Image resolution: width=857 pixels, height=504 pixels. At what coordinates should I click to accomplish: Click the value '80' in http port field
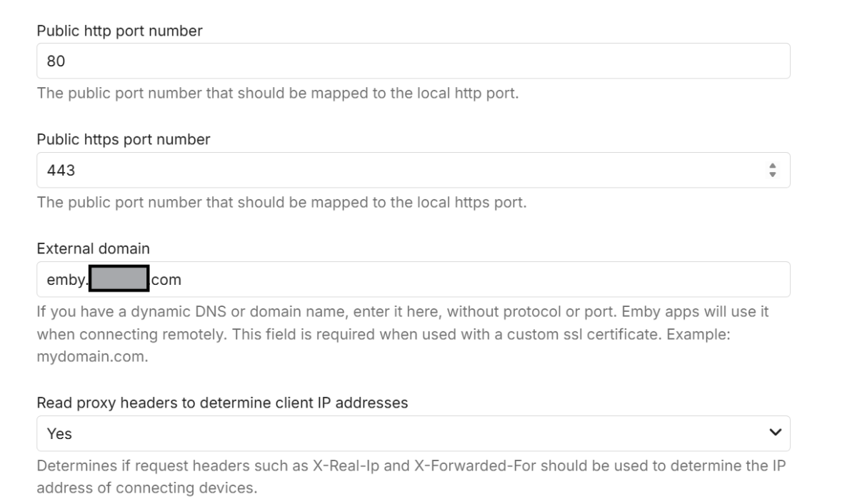56,61
